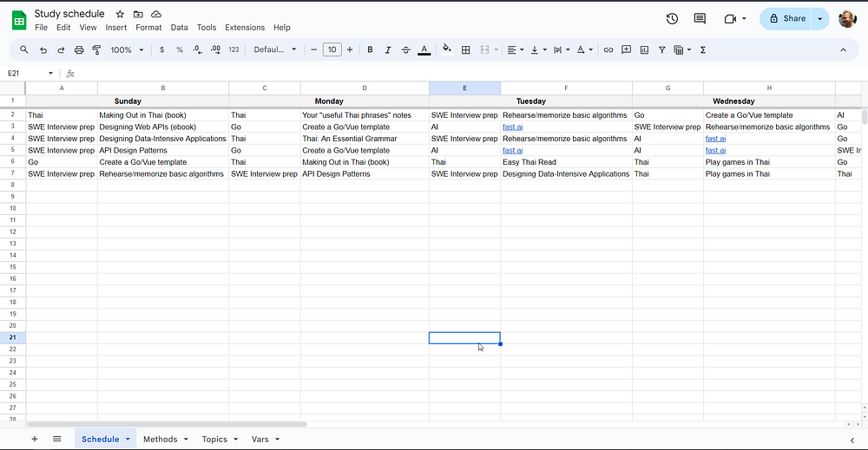Open the Google account avatar
The height and width of the screenshot is (450, 868).
[x=847, y=19]
